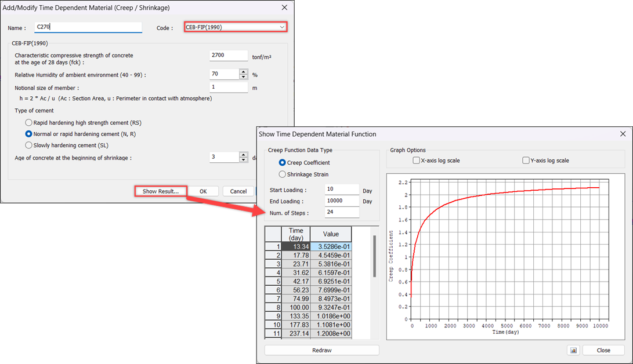Increase relative humidity with up spinner arrow
The image size is (633, 364).
coord(244,72)
